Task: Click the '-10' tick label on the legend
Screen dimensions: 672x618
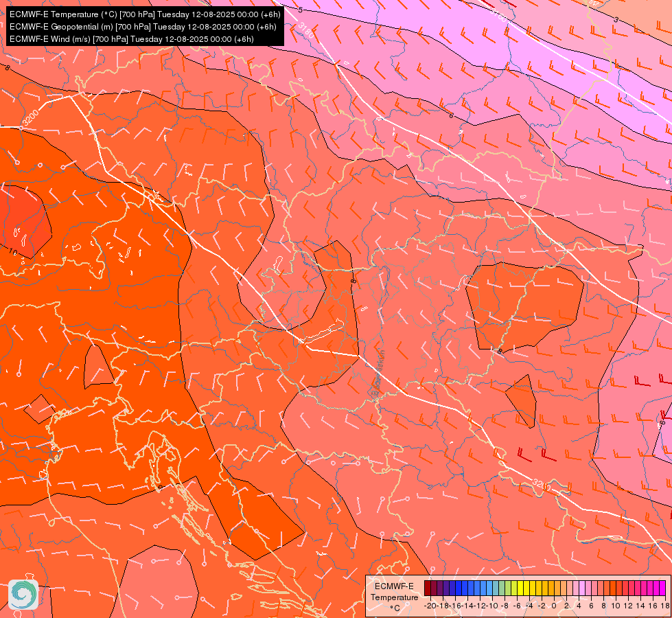Action: pos(491,606)
